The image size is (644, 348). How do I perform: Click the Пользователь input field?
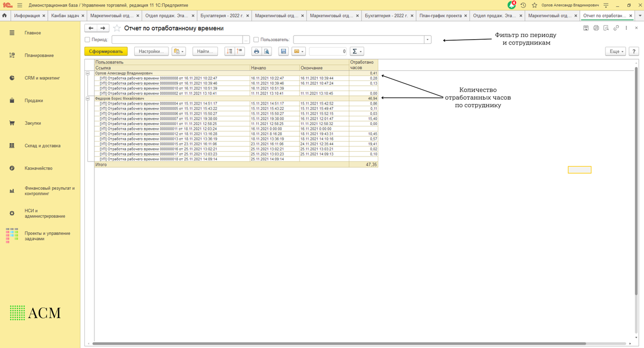coord(358,40)
